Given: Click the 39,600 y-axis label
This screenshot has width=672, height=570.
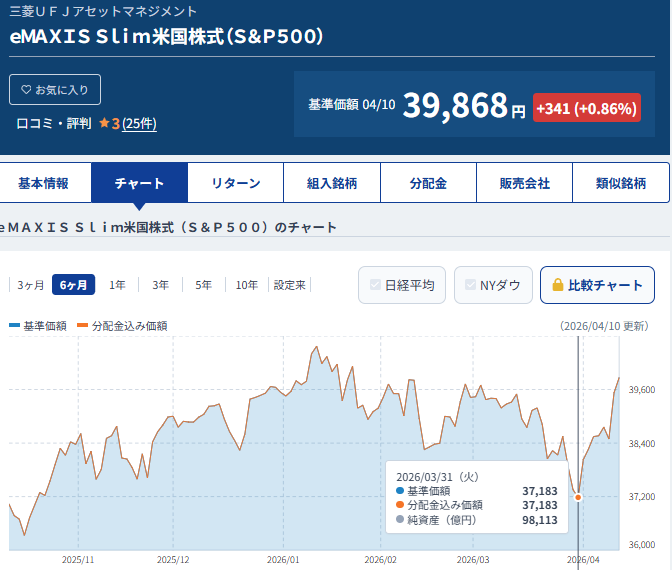Looking at the screenshot, I should click(x=642, y=390).
